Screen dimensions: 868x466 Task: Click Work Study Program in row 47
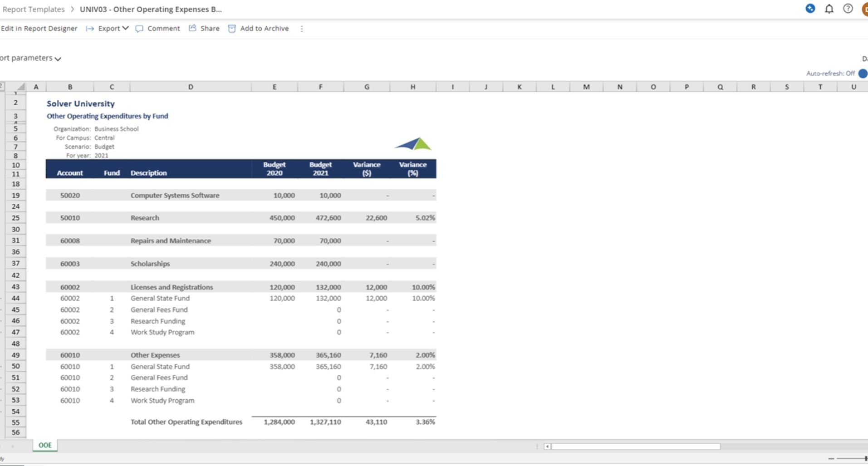(162, 332)
